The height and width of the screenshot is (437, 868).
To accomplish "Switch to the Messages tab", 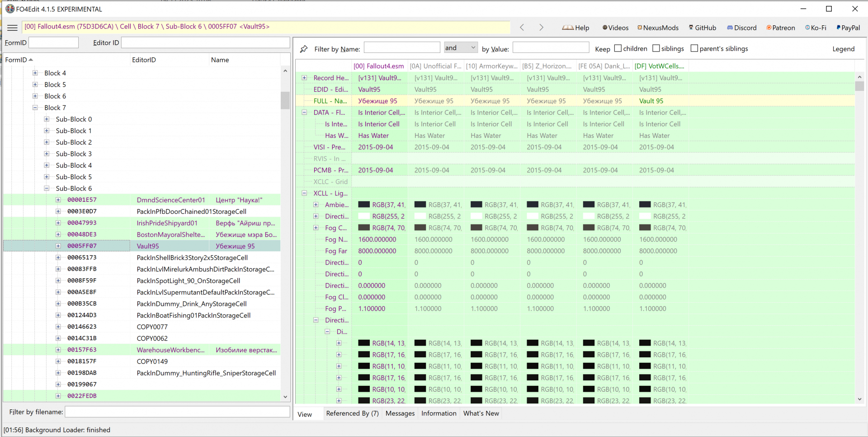I will 400,413.
